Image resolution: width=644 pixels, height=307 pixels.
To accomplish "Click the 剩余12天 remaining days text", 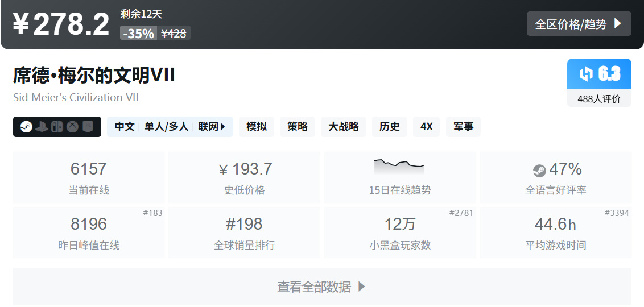I will (141, 14).
